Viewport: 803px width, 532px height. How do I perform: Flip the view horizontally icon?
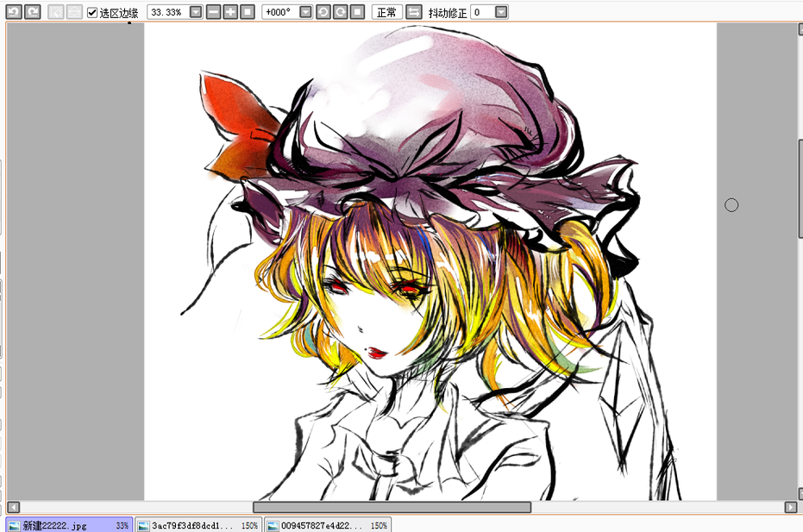[414, 12]
